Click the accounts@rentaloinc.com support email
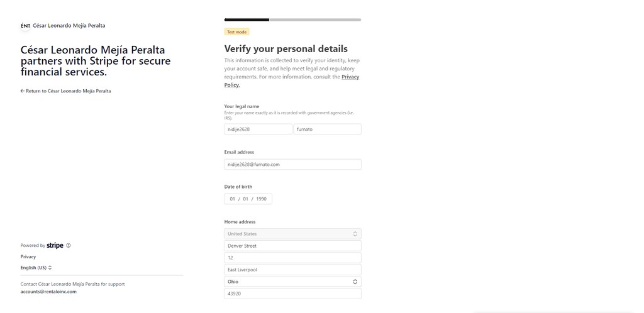Viewport: 644px width, 313px height. click(x=48, y=292)
